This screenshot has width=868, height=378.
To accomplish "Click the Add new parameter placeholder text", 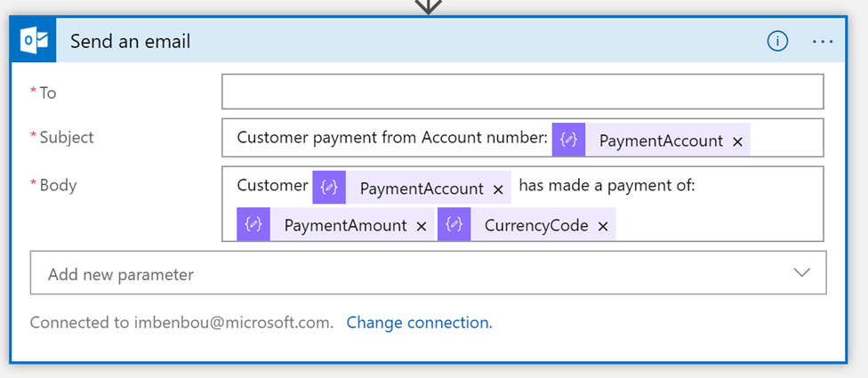I will click(x=120, y=274).
